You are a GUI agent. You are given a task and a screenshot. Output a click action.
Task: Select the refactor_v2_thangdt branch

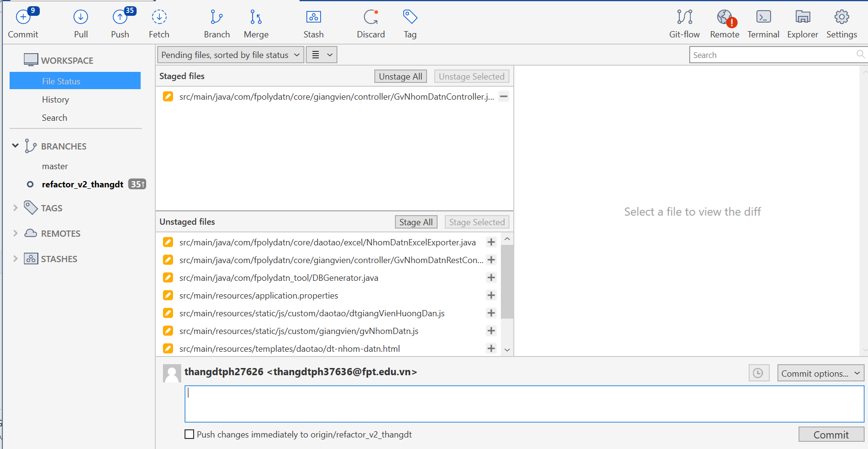(82, 184)
